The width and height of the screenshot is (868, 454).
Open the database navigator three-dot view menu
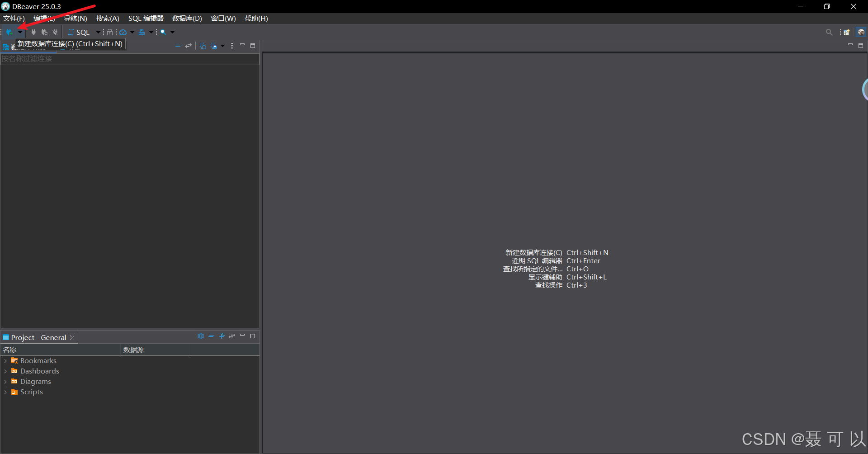tap(232, 46)
